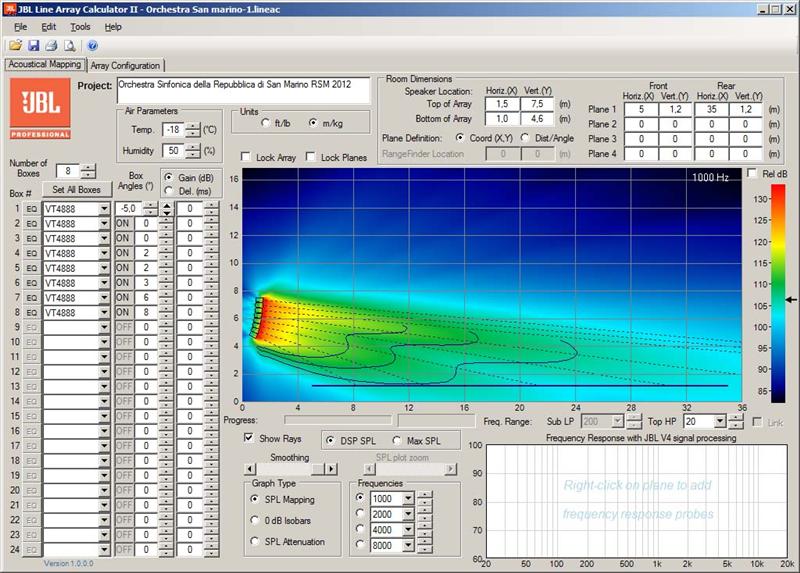
Task: Click the SPL color scale bar
Action: [x=778, y=293]
